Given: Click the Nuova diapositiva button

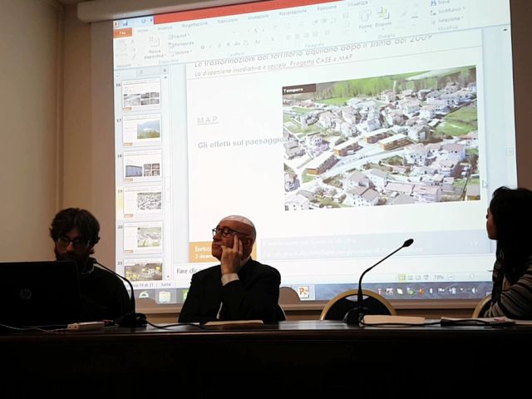Looking at the screenshot, I should [154, 48].
